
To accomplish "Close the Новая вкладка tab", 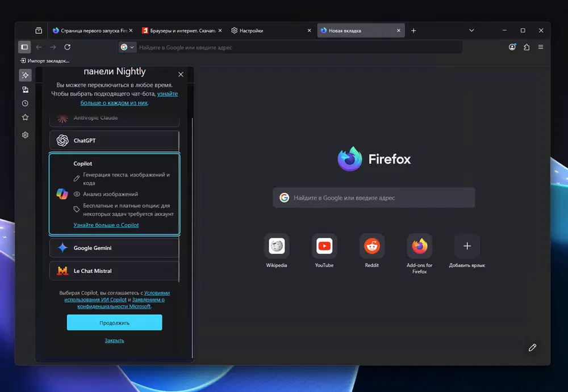I will pyautogui.click(x=399, y=31).
